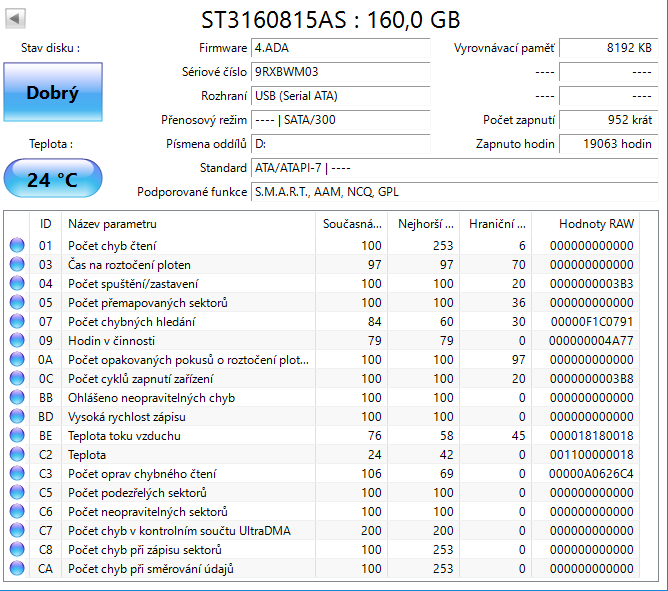
Task: Click RAW value 00000F1C0791
Action: tap(592, 322)
